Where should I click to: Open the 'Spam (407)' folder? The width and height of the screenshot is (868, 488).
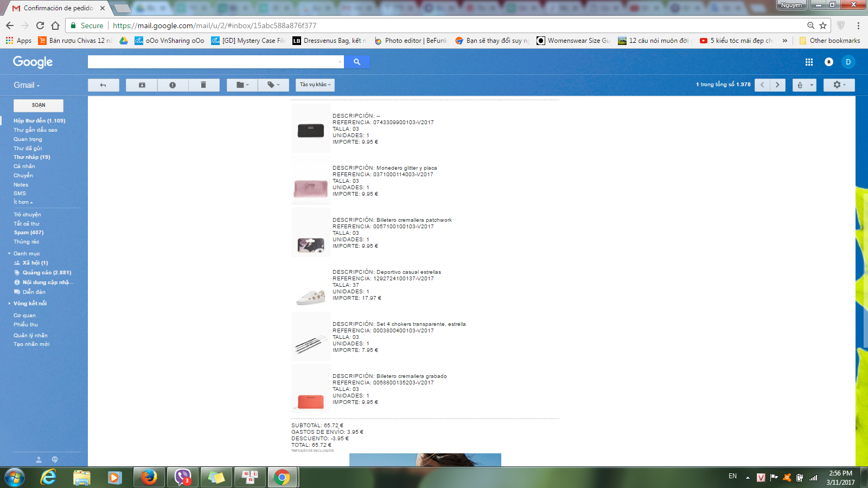(x=29, y=233)
